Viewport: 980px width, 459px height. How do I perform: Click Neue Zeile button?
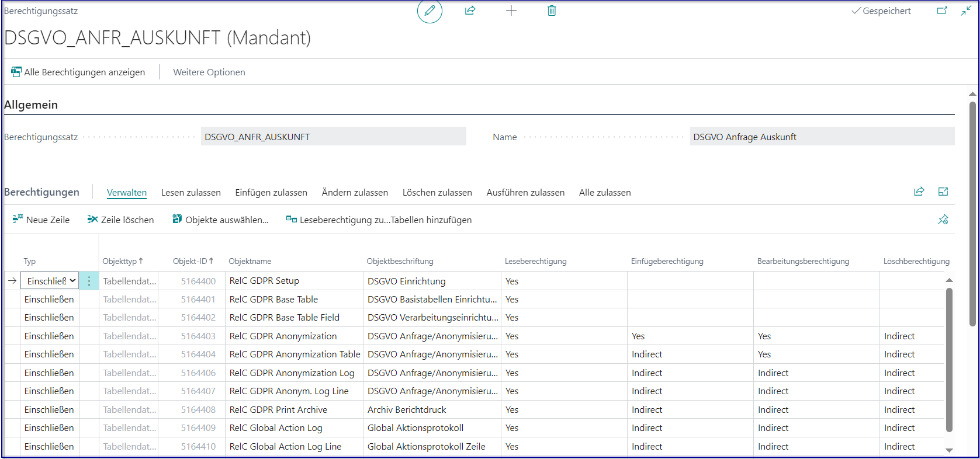[x=41, y=220]
